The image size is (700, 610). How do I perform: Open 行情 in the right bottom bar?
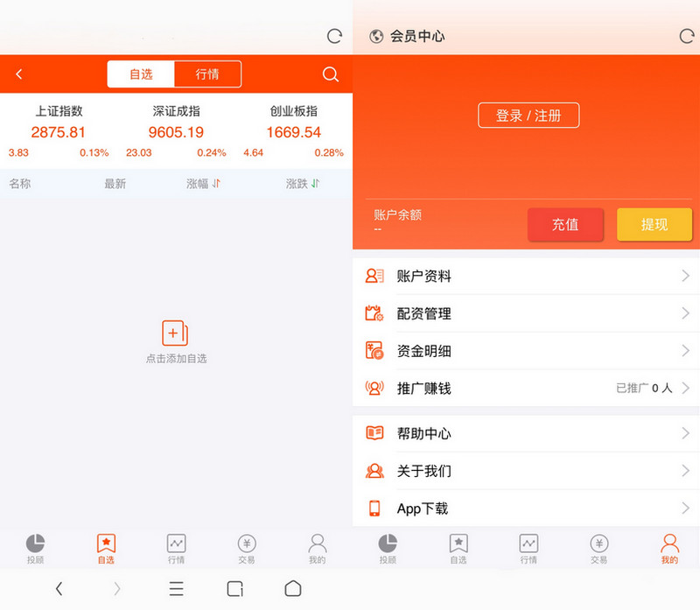pyautogui.click(x=528, y=549)
